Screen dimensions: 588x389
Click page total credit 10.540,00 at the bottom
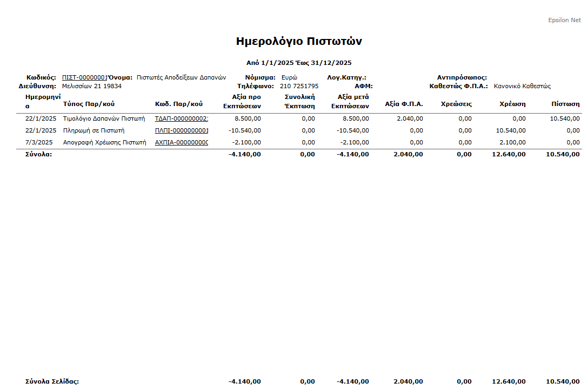(563, 381)
